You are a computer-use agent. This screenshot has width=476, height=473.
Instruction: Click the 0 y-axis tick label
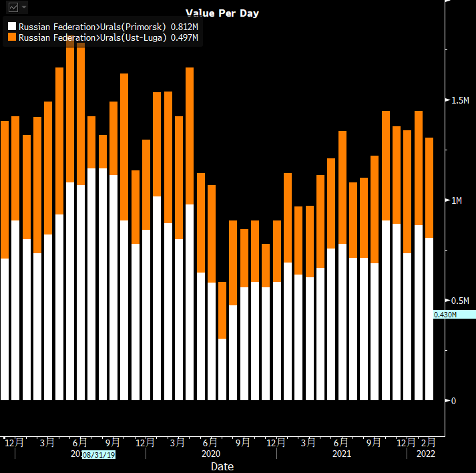point(454,401)
